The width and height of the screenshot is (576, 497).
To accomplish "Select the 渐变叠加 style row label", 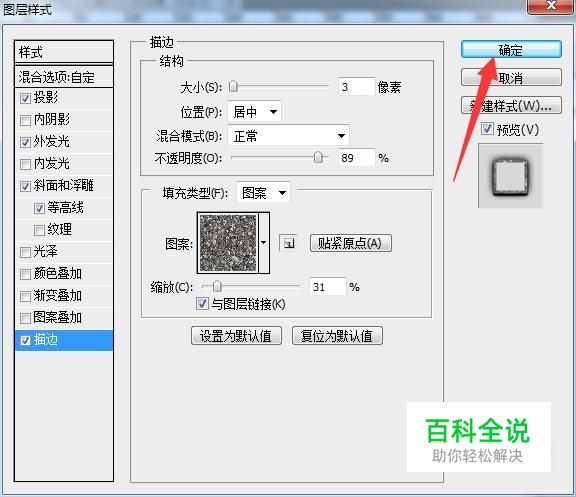I will 58,295.
